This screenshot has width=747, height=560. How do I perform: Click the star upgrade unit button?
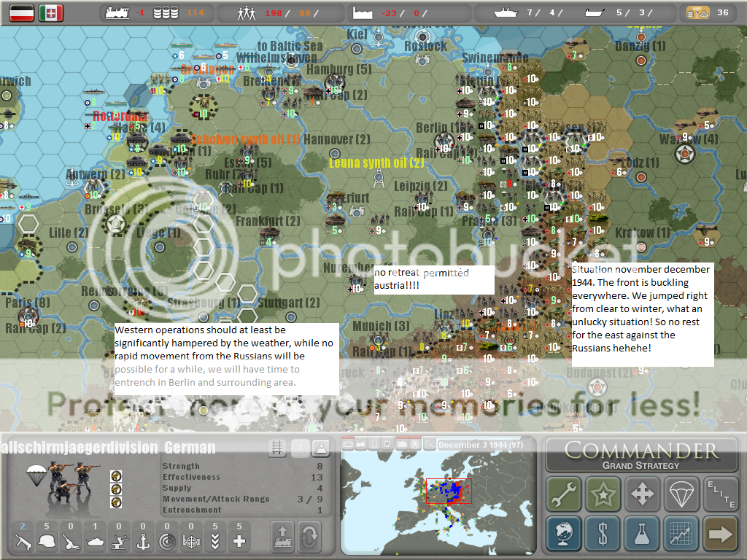(603, 494)
